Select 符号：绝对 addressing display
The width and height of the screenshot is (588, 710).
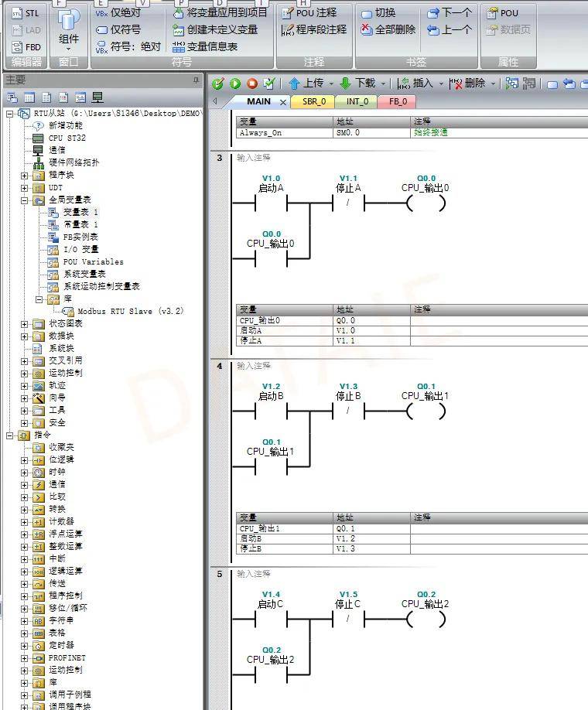coord(128,46)
